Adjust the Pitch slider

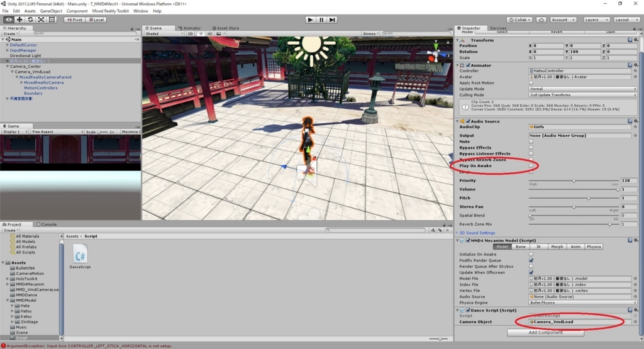574,198
